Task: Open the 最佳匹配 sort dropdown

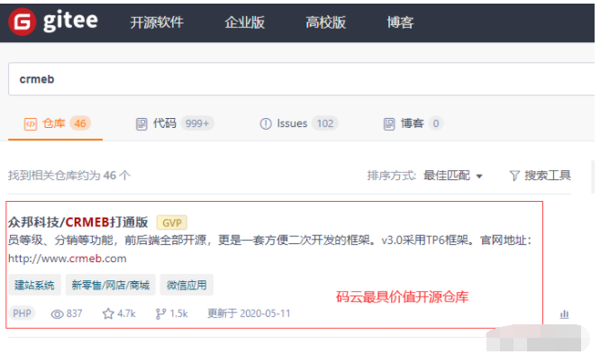Action: 453,175
